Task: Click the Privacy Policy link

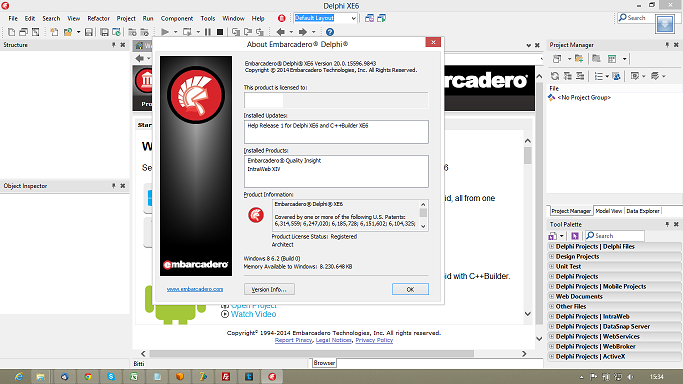Action: click(x=374, y=340)
